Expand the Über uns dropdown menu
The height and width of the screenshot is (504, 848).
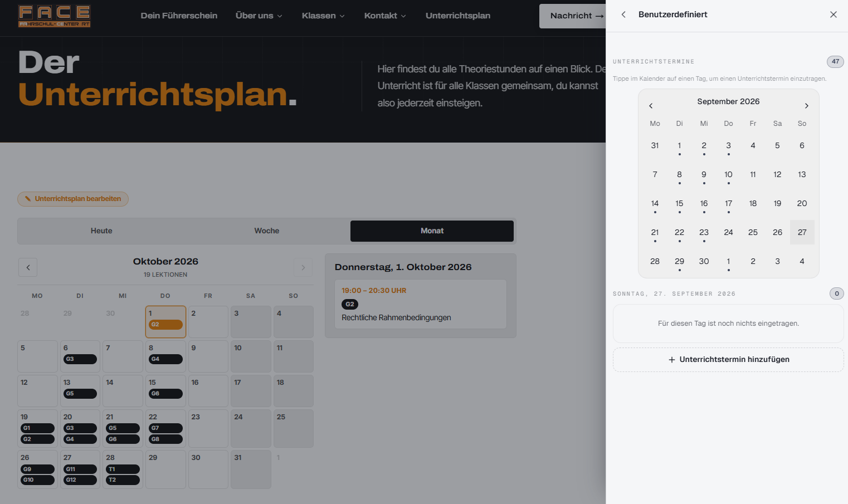259,16
